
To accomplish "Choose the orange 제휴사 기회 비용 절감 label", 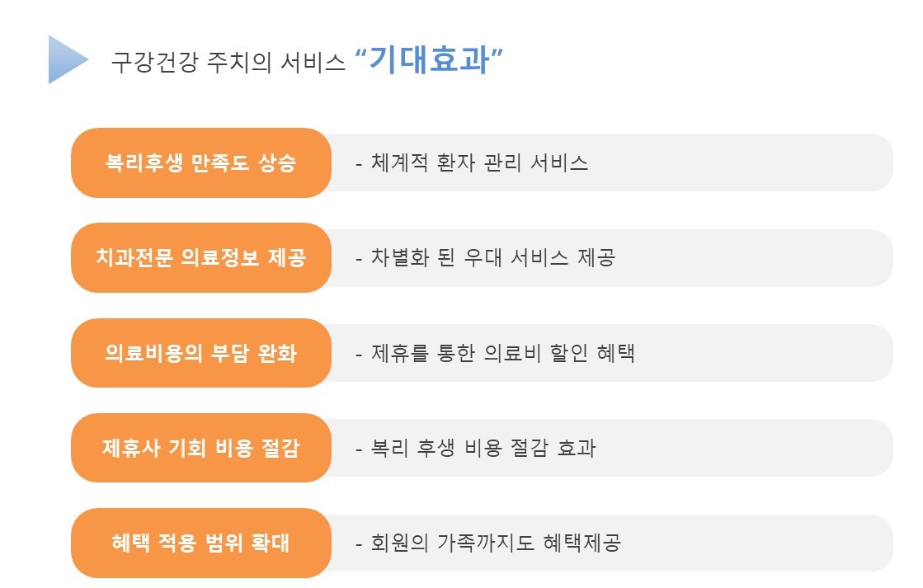I will point(200,448).
